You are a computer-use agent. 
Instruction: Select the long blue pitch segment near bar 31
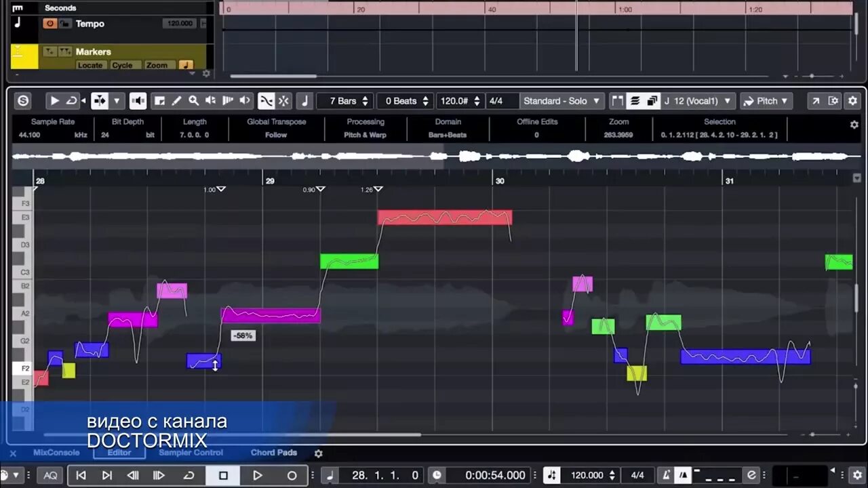(x=745, y=357)
